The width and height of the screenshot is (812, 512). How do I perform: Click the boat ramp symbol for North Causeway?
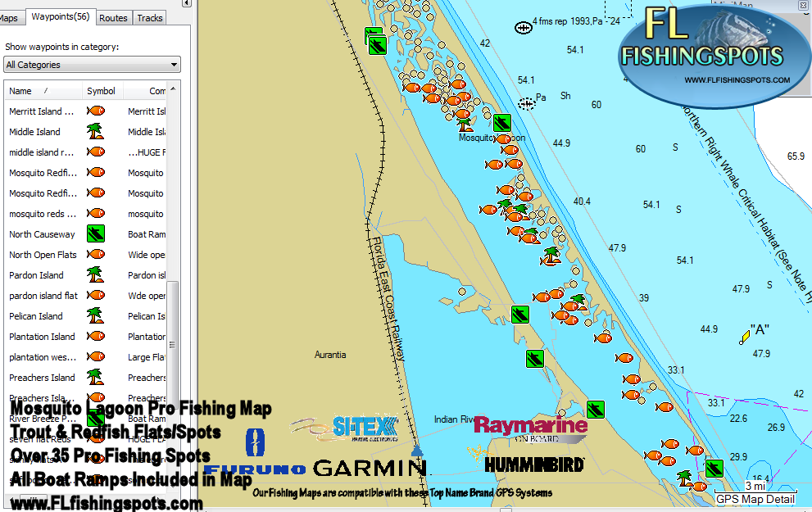click(x=95, y=233)
